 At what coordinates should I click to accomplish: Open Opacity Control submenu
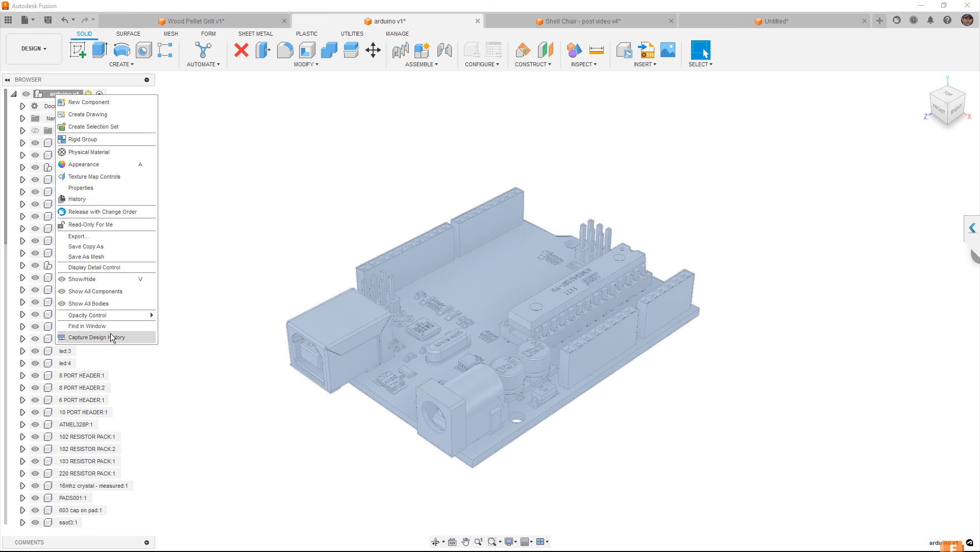pyautogui.click(x=106, y=315)
